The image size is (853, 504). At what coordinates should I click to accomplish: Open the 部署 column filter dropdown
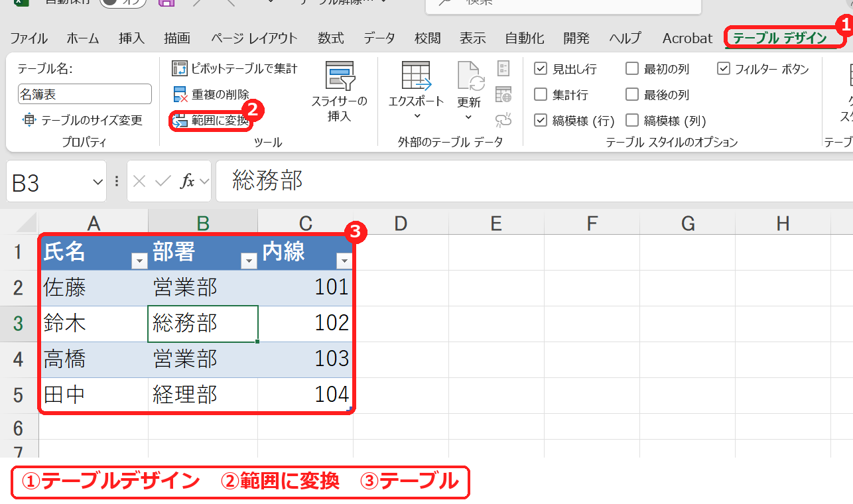(249, 261)
